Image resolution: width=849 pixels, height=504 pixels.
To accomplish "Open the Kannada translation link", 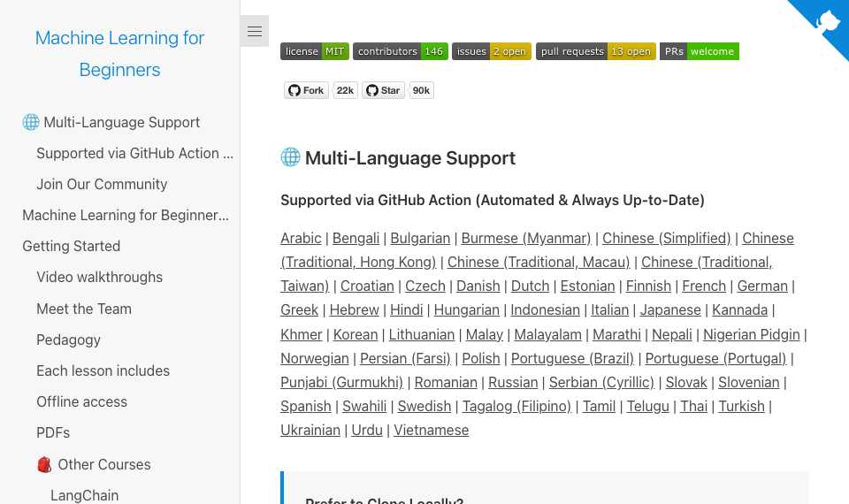I will click(739, 309).
